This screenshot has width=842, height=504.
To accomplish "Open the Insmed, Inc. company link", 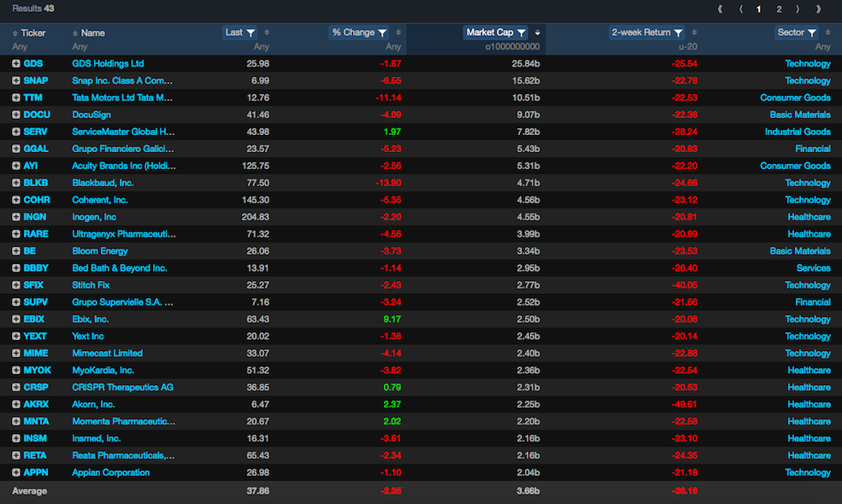I will (97, 438).
